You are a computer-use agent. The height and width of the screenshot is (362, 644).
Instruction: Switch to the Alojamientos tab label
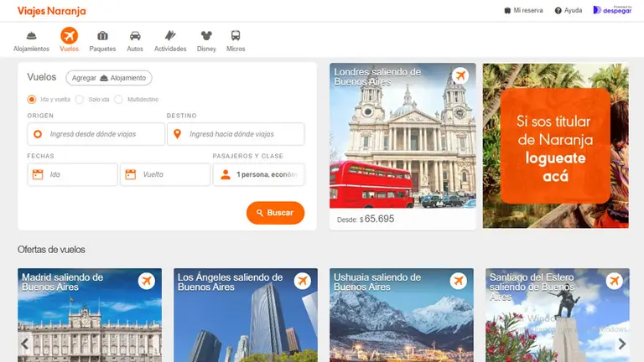coord(31,49)
